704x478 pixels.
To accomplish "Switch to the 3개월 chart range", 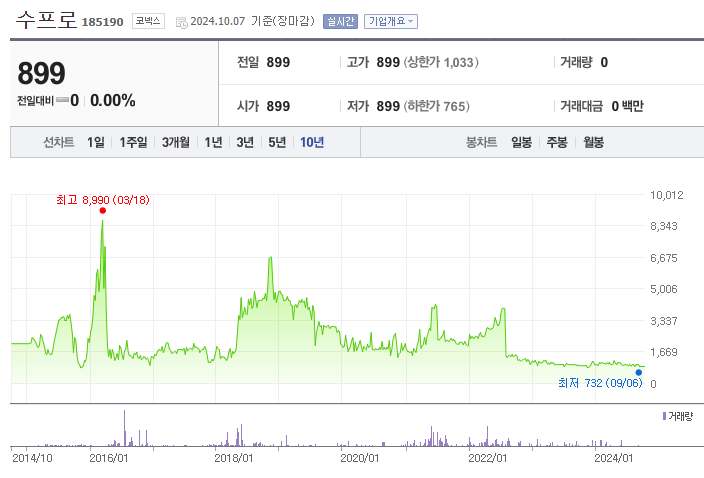I will [176, 142].
